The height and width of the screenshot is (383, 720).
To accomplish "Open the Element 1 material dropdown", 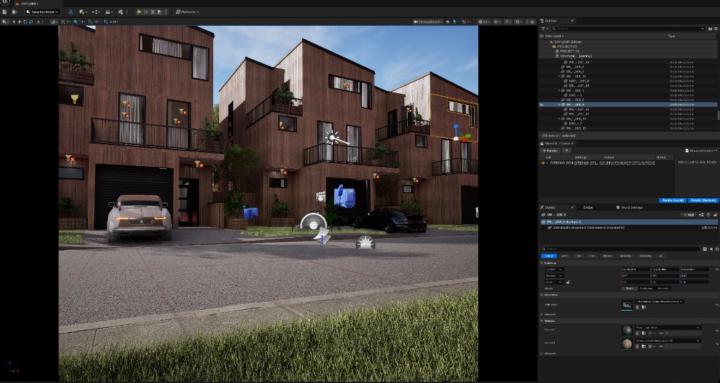I will click(x=669, y=341).
